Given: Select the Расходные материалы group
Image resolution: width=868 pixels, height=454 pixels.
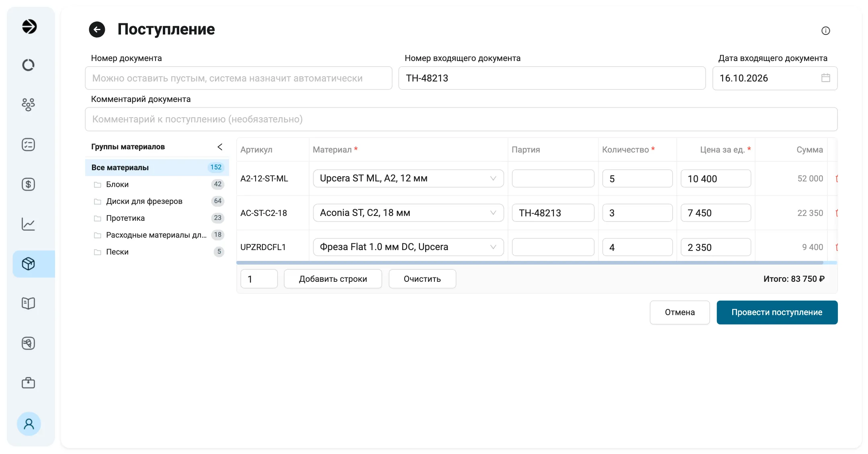Looking at the screenshot, I should pyautogui.click(x=157, y=235).
